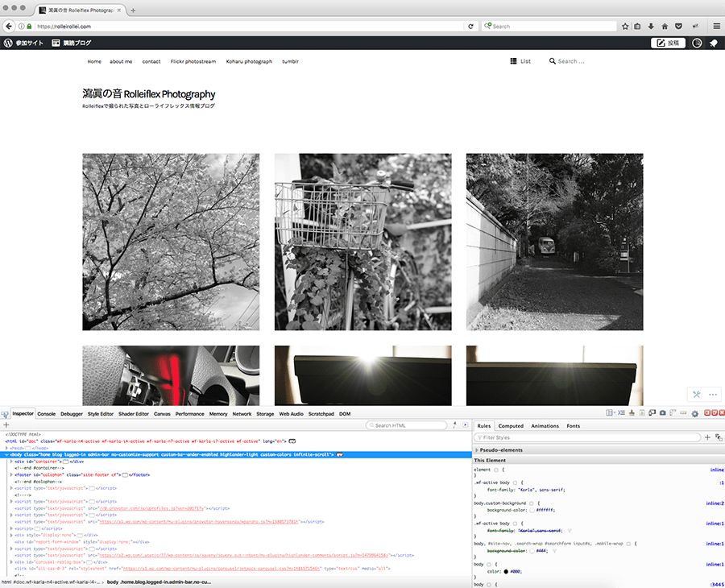Click the bookmark star icon
Screen dimensions: 725x588
(x=625, y=26)
